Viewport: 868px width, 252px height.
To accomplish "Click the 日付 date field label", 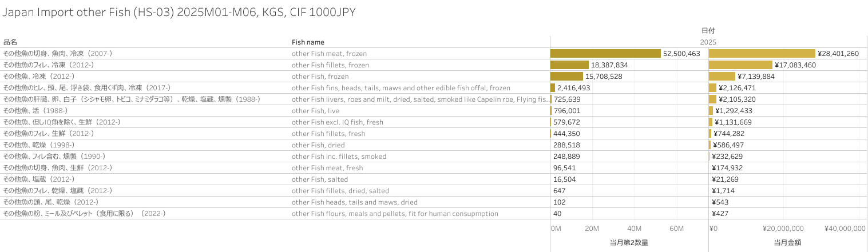I will (708, 30).
